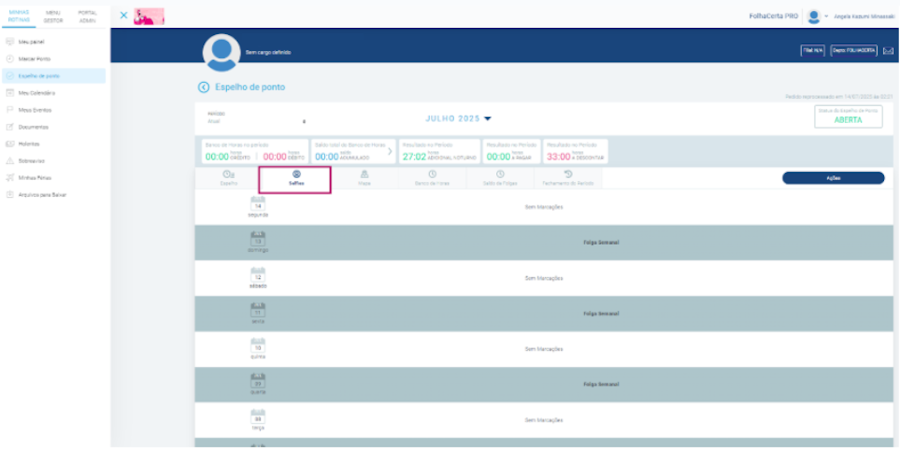Open the envelope message icon
The width and height of the screenshot is (900, 452).
tap(888, 51)
